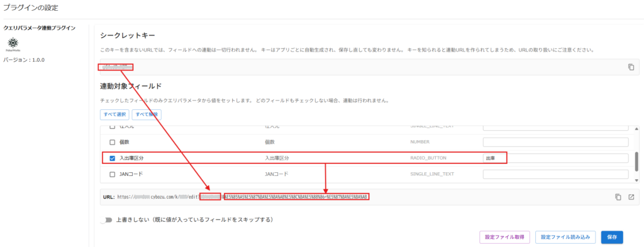
Task: Click 設定ファイル取得 button
Action: coord(504,237)
